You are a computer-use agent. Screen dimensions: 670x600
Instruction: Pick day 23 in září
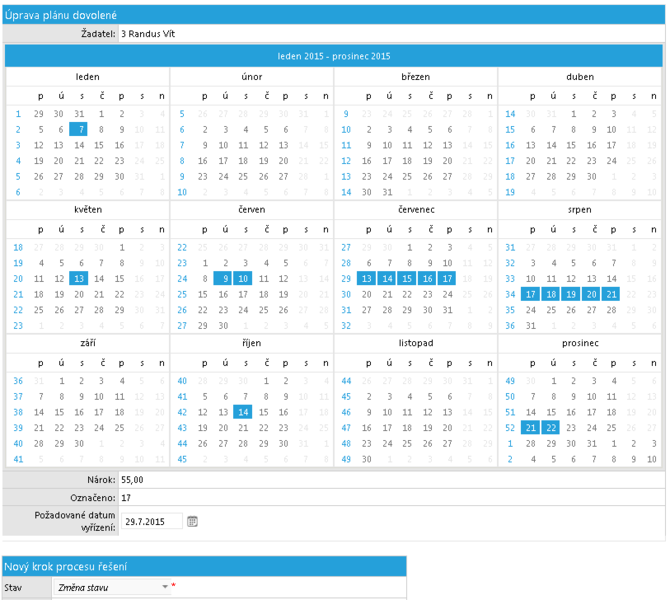79,428
